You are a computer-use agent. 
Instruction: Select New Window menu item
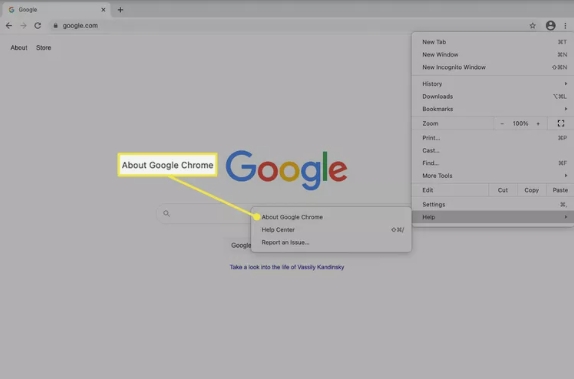point(493,55)
